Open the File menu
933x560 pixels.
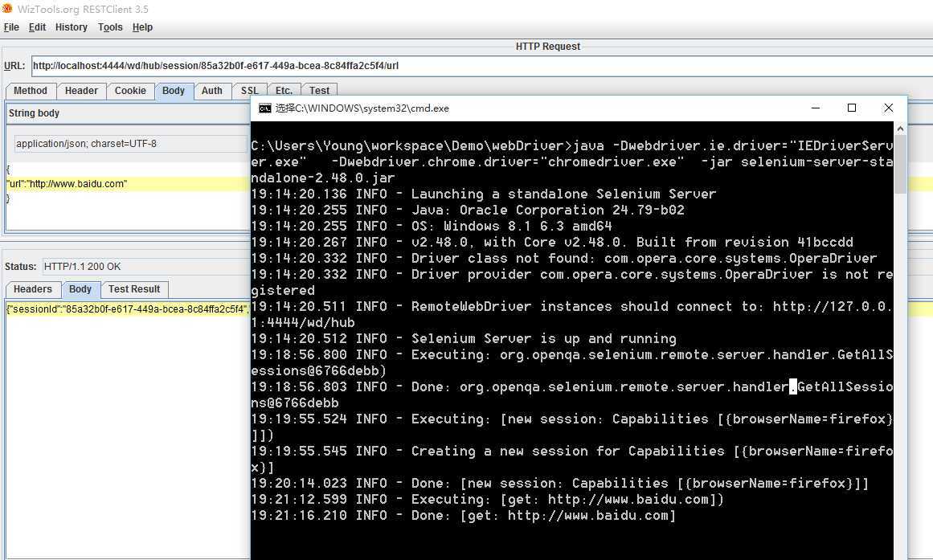click(11, 27)
